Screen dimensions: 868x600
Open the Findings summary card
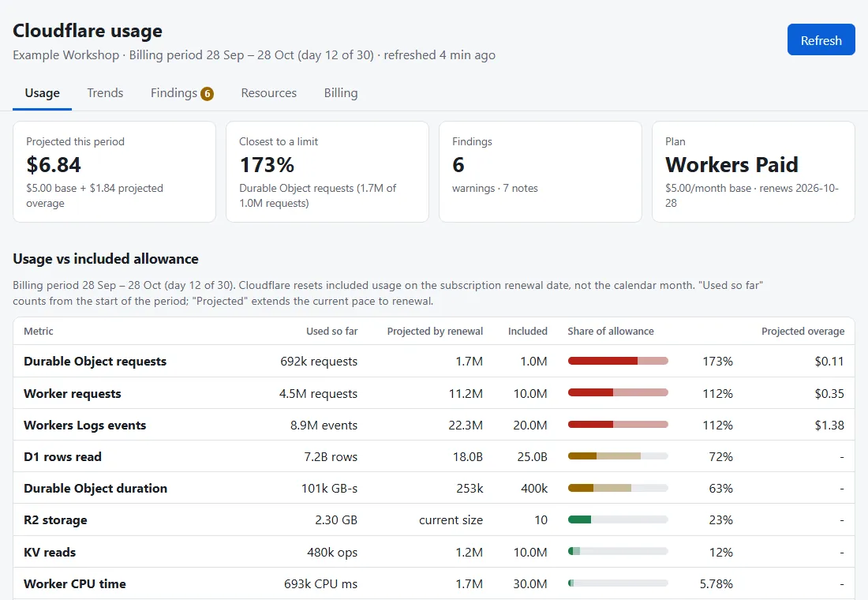[x=541, y=172]
